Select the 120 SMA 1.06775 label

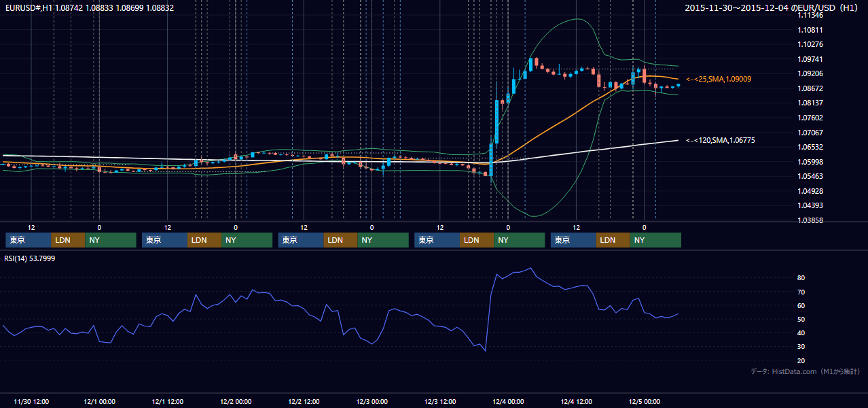click(x=720, y=140)
